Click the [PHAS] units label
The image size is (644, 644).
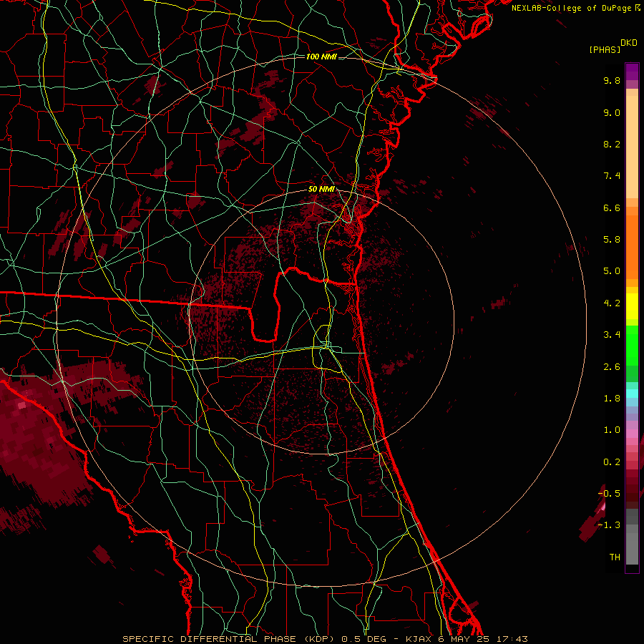pos(605,50)
